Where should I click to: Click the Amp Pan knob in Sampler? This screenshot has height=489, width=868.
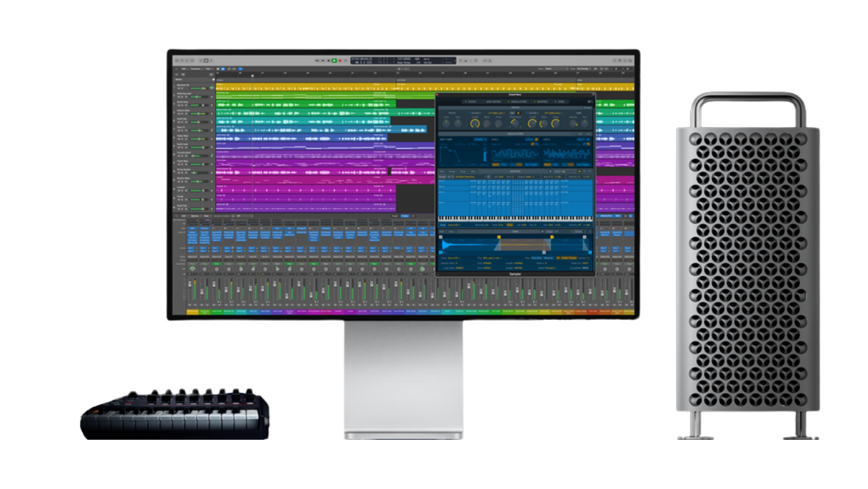(584, 123)
